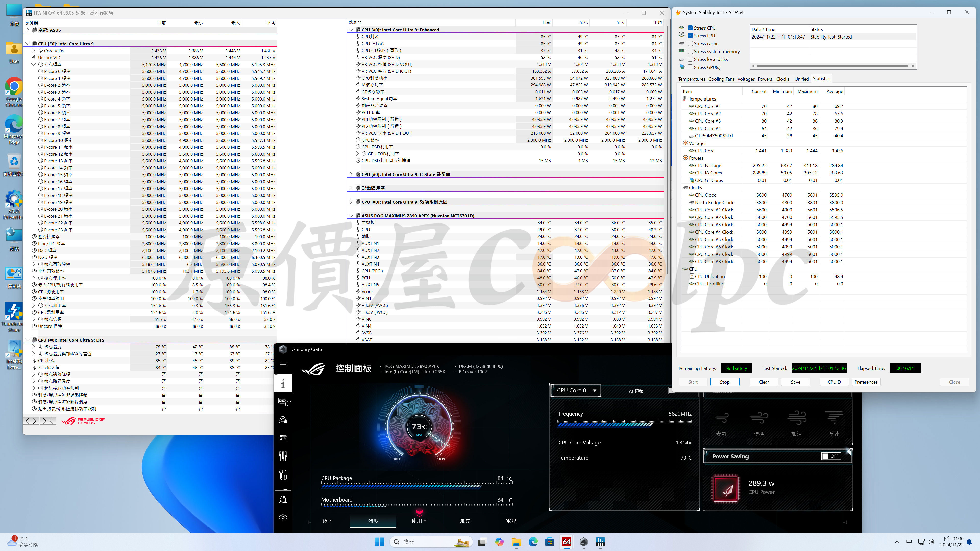The image size is (980, 551).
Task: Uncheck Stress FPU in AIDA64
Action: coord(690,36)
